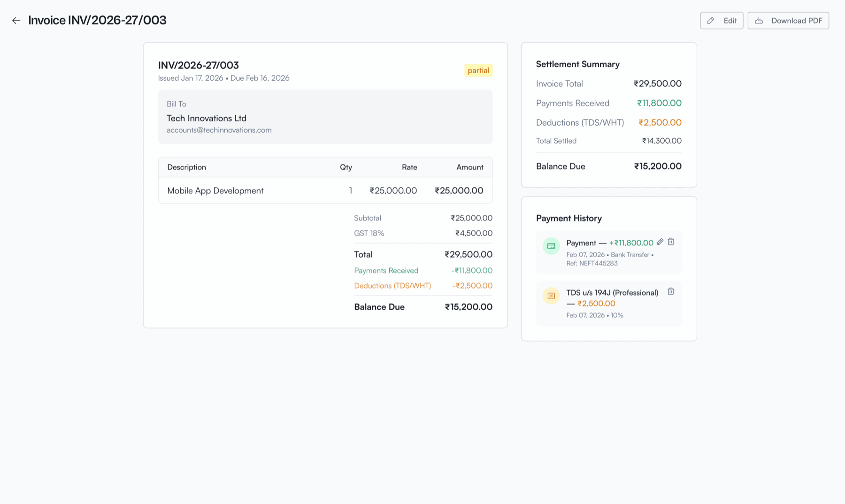845x504 pixels.
Task: Click the yellow partial status badge
Action: (x=478, y=70)
